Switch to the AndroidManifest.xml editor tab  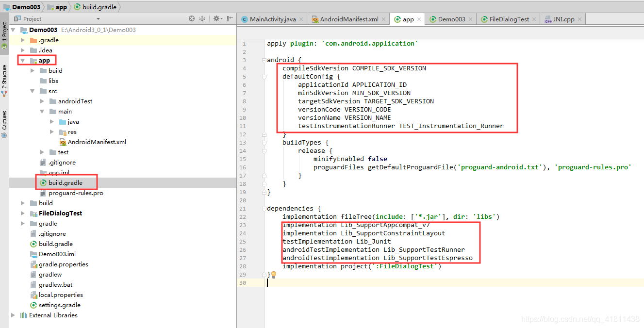coord(349,18)
